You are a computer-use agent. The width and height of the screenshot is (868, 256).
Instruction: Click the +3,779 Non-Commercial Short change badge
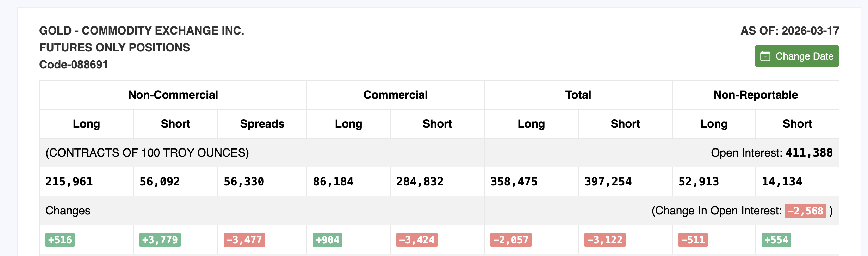pos(159,240)
